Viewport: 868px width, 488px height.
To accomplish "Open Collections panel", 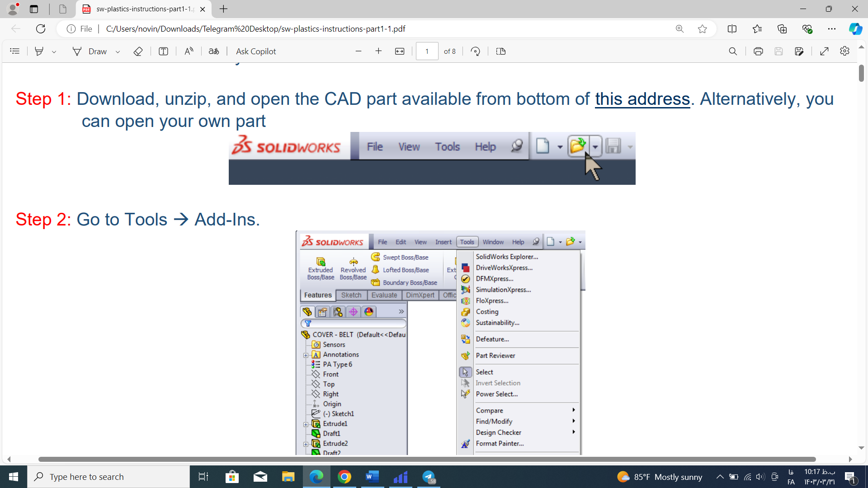I will [x=782, y=29].
